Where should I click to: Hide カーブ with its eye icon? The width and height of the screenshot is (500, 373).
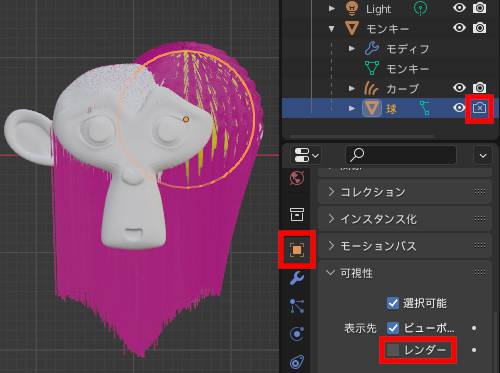click(x=459, y=88)
